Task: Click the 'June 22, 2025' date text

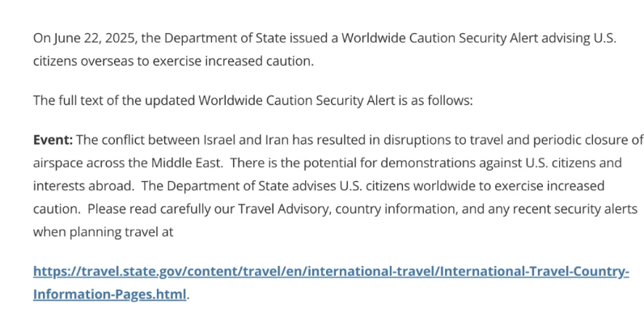Action: tap(94, 39)
